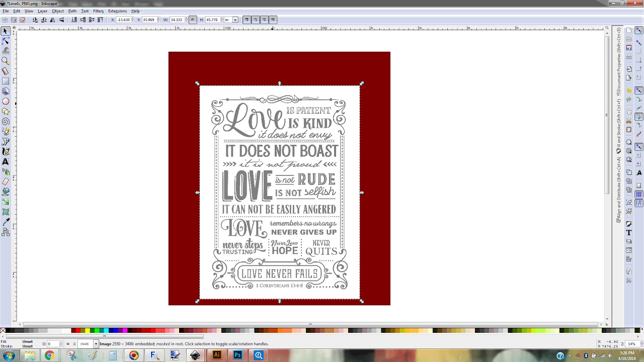Screen dimensions: 644x362
Task: Select the Calligraphy tool
Action: coord(6,151)
